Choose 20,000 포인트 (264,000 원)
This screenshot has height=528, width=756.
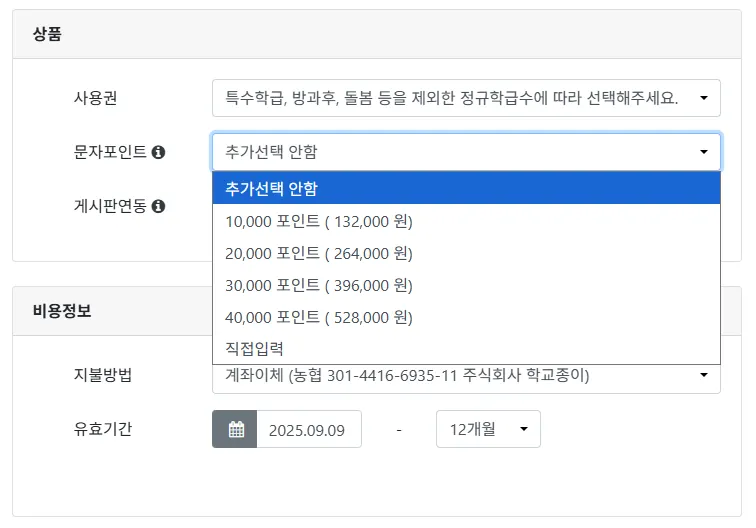[465, 253]
